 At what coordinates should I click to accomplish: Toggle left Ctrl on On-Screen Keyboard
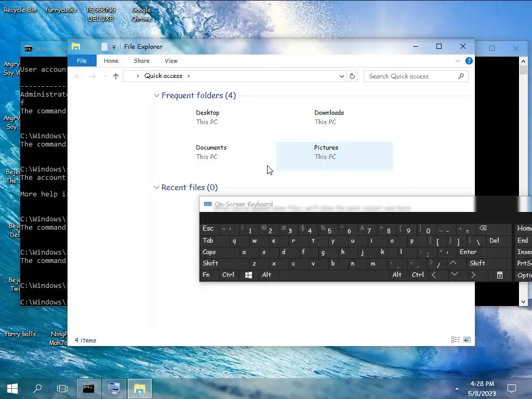tap(228, 274)
